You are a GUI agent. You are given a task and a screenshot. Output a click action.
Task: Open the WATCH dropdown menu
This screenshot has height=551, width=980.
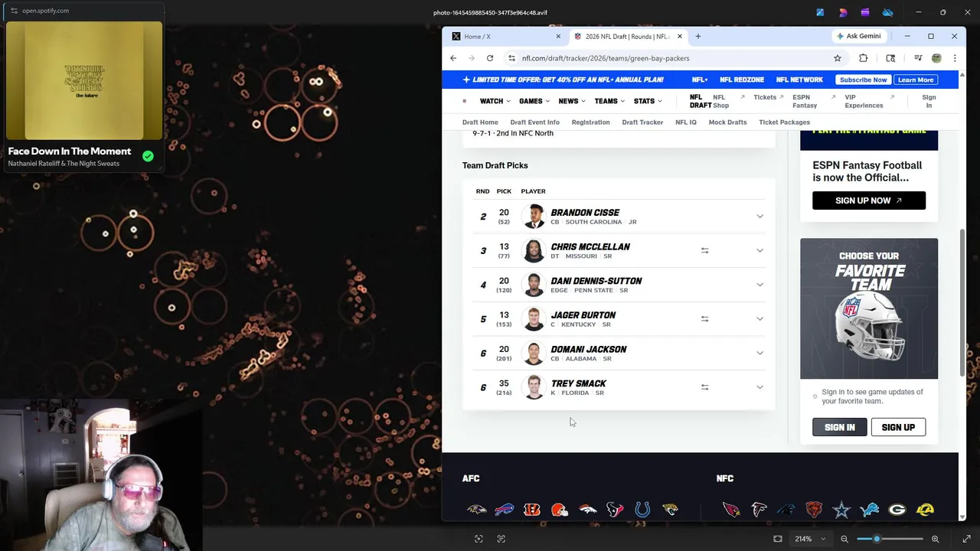495,101
